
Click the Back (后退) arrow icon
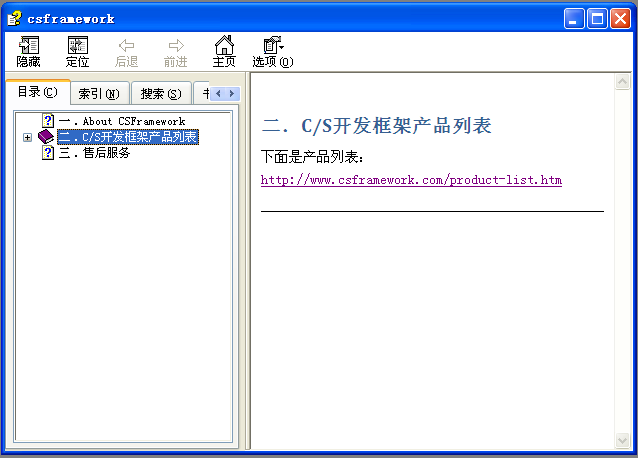point(126,46)
